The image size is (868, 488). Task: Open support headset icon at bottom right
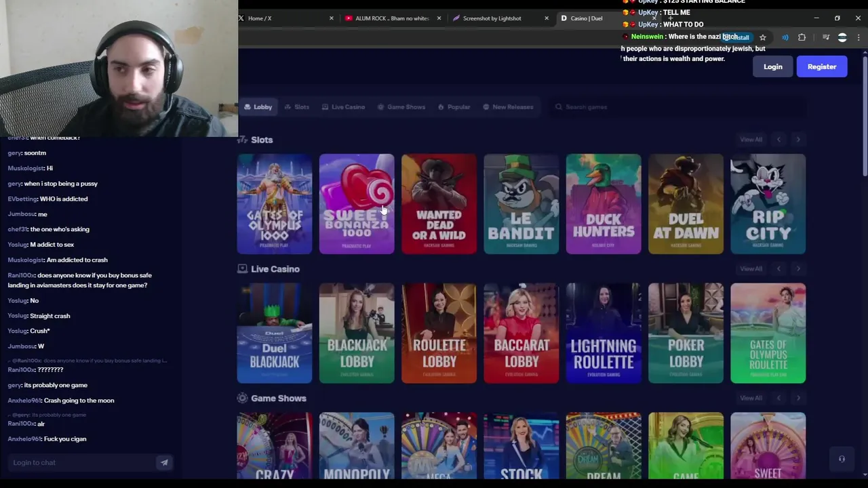point(842,459)
